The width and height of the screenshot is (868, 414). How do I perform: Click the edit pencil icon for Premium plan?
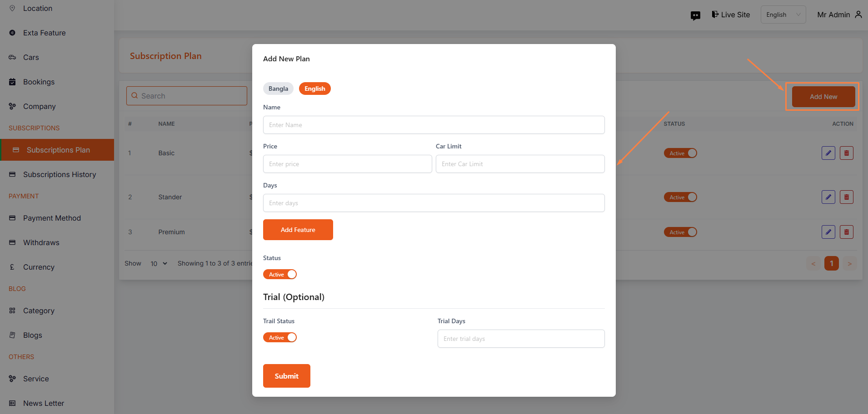(828, 232)
